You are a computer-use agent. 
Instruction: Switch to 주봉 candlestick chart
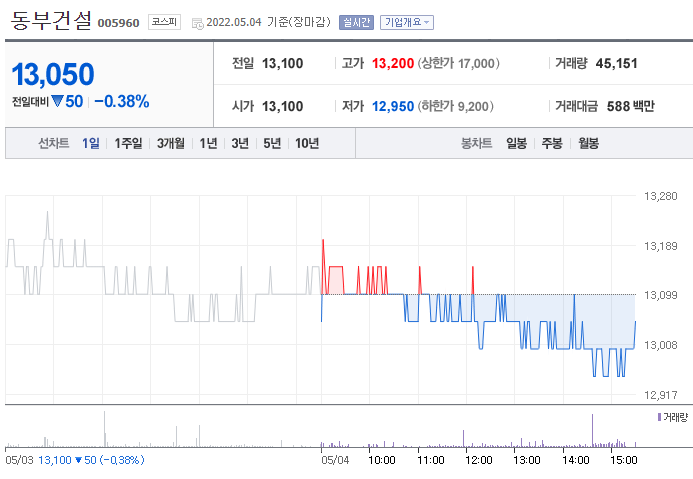click(552, 143)
